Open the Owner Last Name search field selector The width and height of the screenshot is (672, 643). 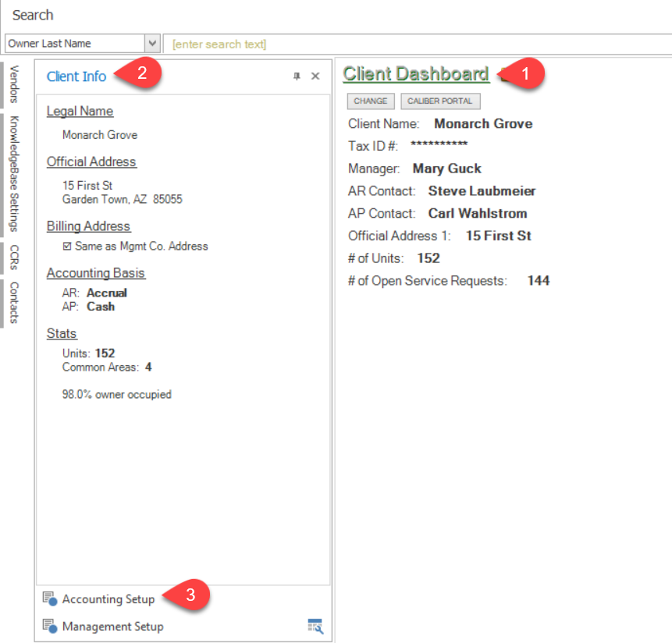(x=83, y=43)
